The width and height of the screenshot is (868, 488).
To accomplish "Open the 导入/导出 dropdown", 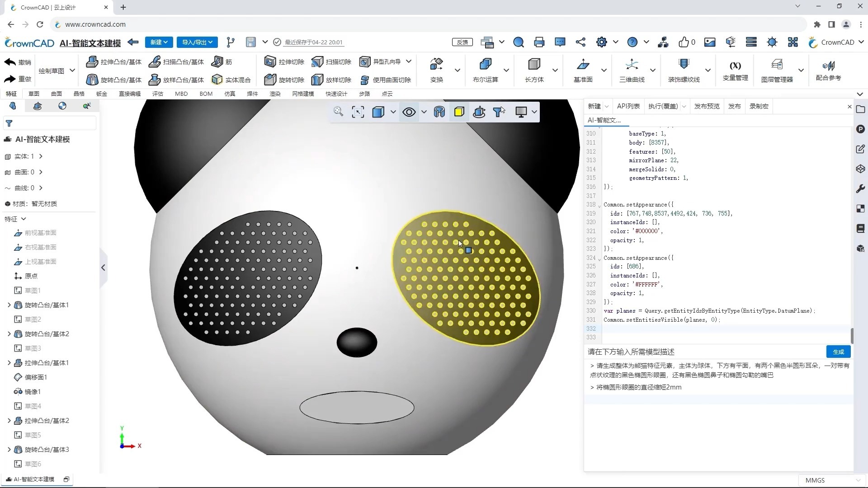I will [x=197, y=42].
